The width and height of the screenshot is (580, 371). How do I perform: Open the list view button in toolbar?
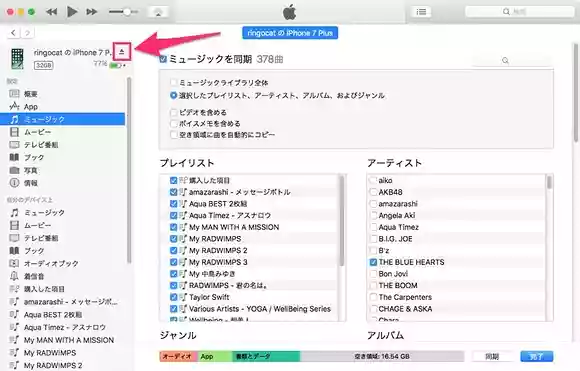point(421,12)
